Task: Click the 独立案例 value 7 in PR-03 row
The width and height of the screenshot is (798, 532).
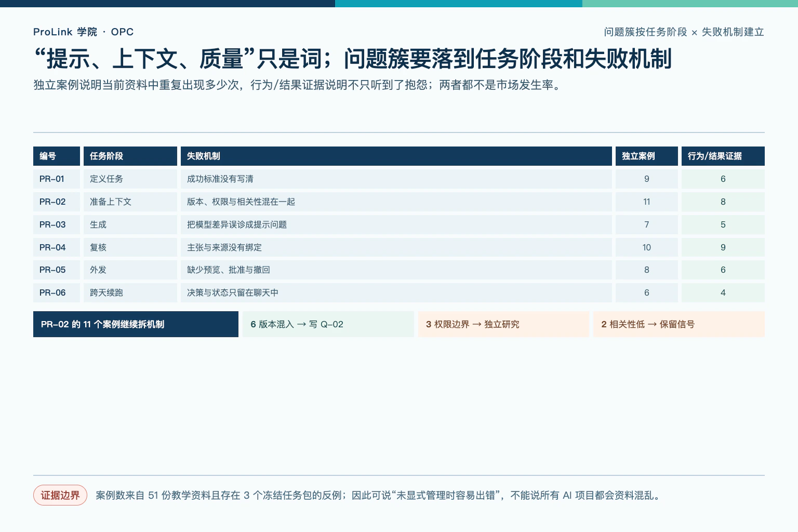Action: pyautogui.click(x=647, y=224)
